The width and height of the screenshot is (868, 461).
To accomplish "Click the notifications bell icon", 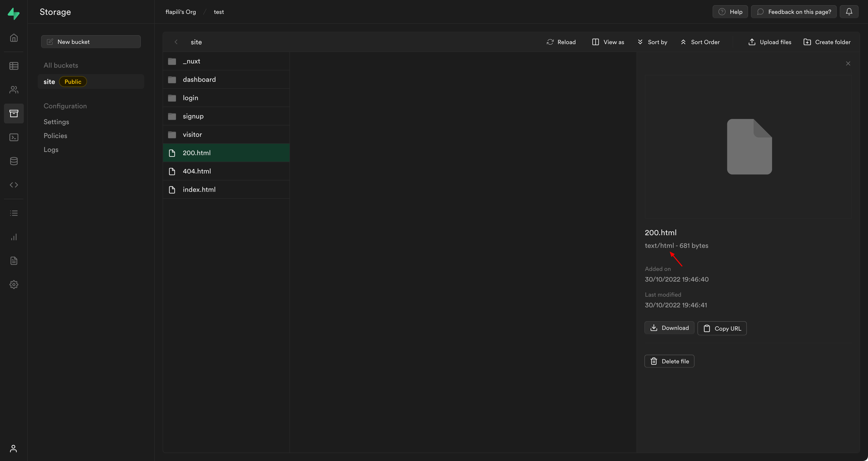I will tap(849, 12).
